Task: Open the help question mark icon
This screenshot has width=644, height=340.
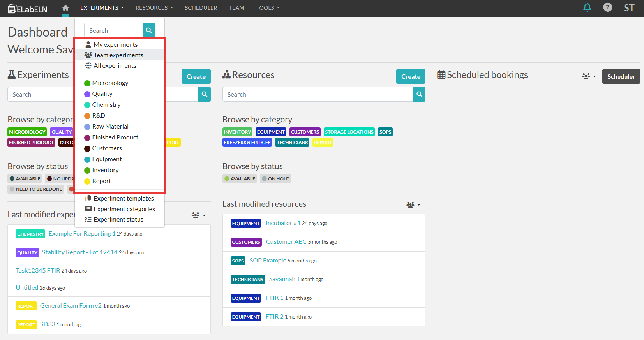Action: [x=607, y=7]
